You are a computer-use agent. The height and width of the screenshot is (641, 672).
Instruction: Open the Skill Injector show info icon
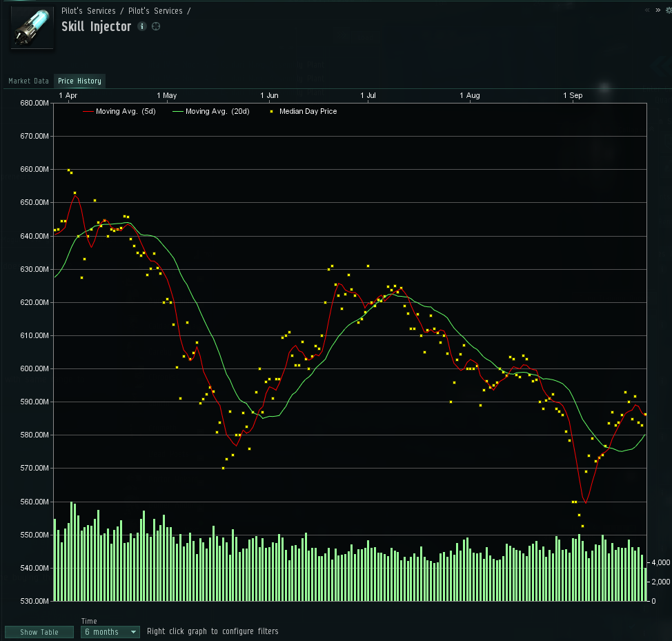point(142,27)
